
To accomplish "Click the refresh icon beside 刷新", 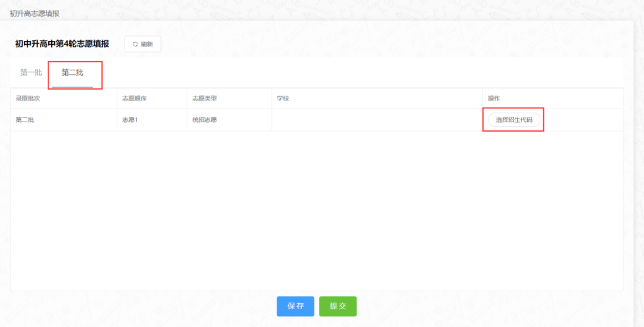I will (x=135, y=44).
